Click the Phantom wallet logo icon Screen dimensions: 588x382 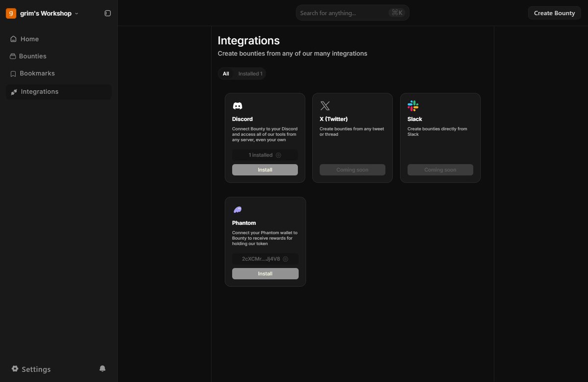tap(237, 209)
